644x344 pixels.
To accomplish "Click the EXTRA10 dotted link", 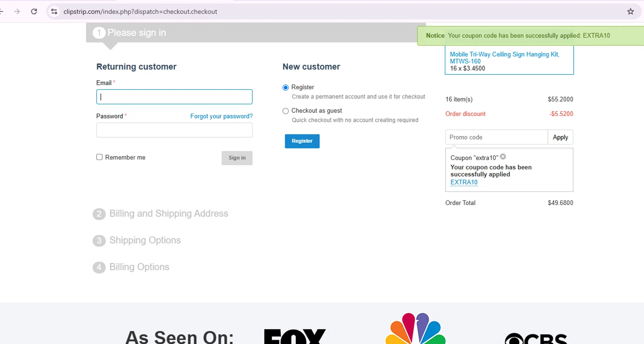I will (464, 182).
